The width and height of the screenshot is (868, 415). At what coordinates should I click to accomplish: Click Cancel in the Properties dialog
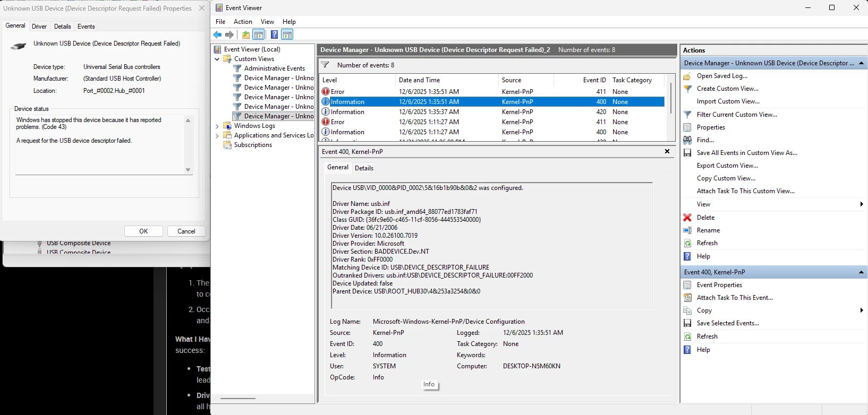pyautogui.click(x=186, y=231)
